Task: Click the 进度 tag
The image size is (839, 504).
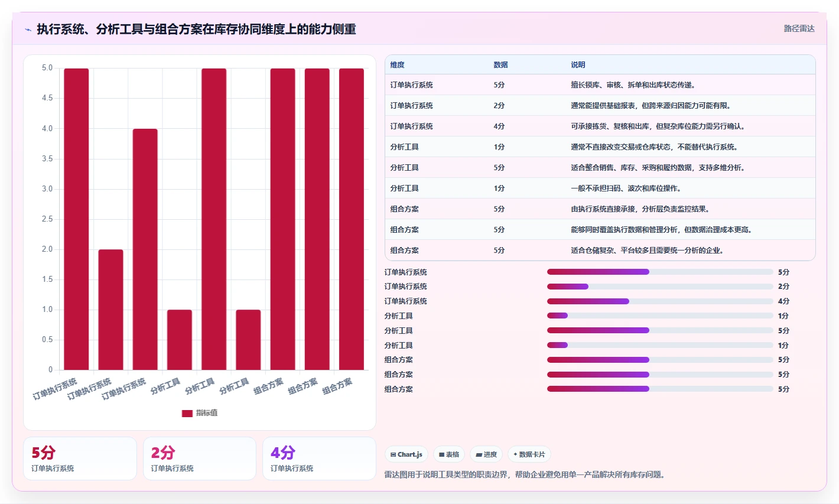Action: coord(486,454)
